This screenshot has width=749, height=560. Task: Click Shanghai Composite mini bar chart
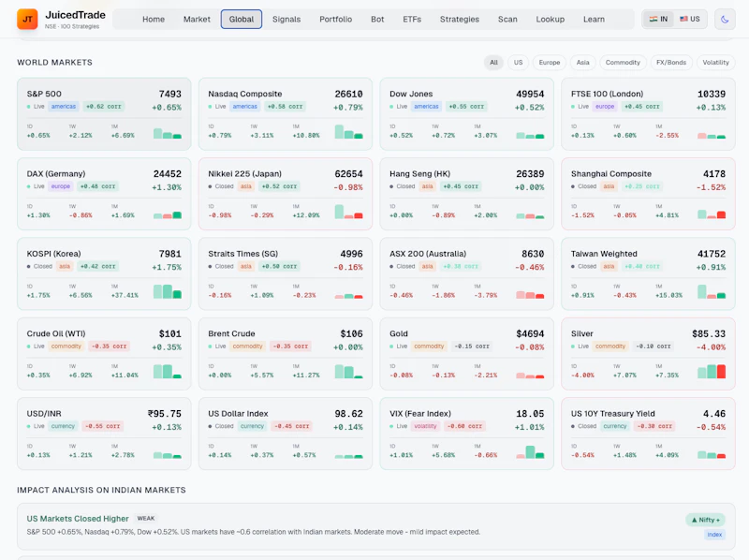712,214
